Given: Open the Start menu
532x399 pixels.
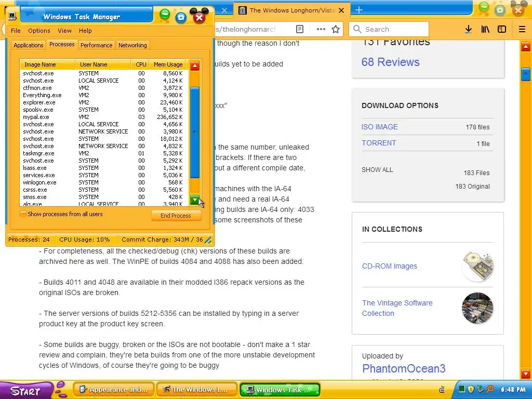Looking at the screenshot, I should [26, 391].
